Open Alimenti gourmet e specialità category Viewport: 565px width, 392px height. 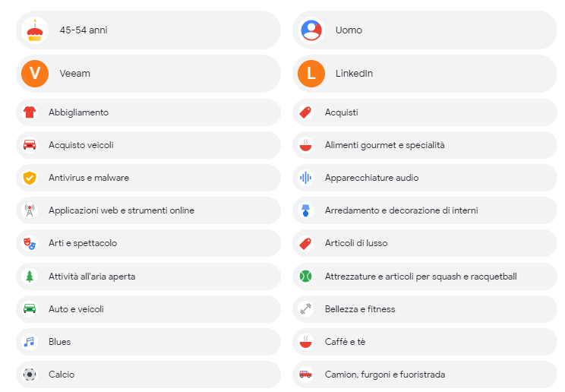point(425,145)
